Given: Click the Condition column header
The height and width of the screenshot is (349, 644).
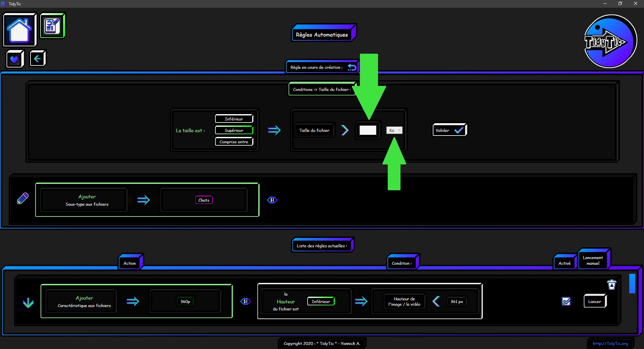Looking at the screenshot, I should tap(402, 263).
